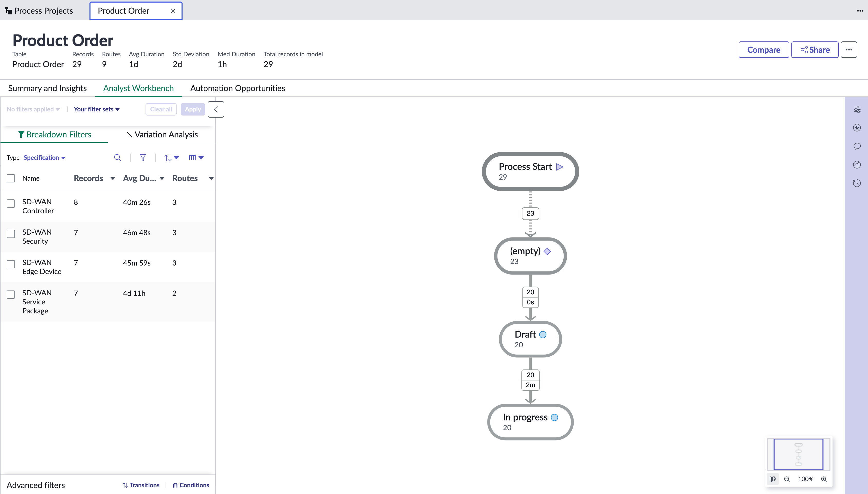This screenshot has height=494, width=868.
Task: Open the history clock icon in sidebar
Action: (857, 183)
